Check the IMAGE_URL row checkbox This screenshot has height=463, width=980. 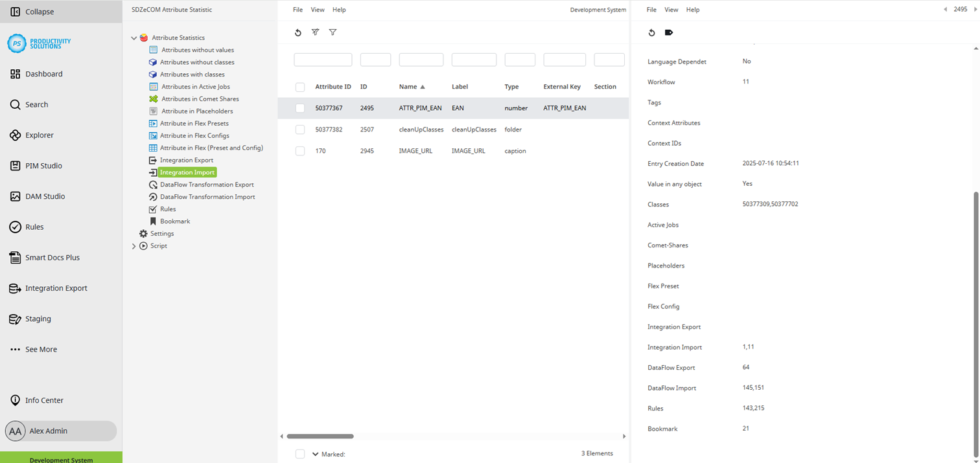tap(300, 151)
